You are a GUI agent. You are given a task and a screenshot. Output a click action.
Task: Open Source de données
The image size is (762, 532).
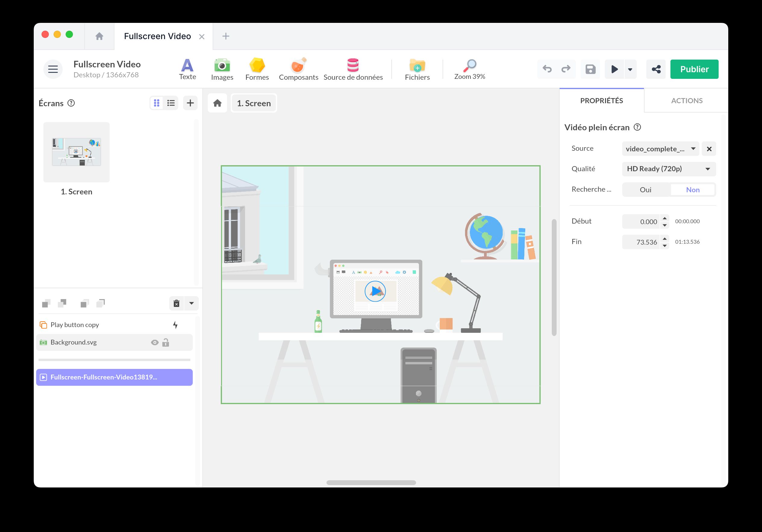353,69
